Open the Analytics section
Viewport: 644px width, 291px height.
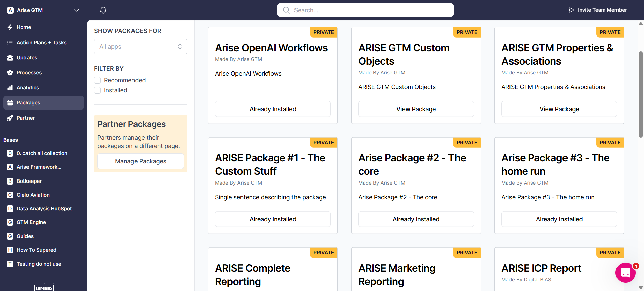pyautogui.click(x=44, y=88)
